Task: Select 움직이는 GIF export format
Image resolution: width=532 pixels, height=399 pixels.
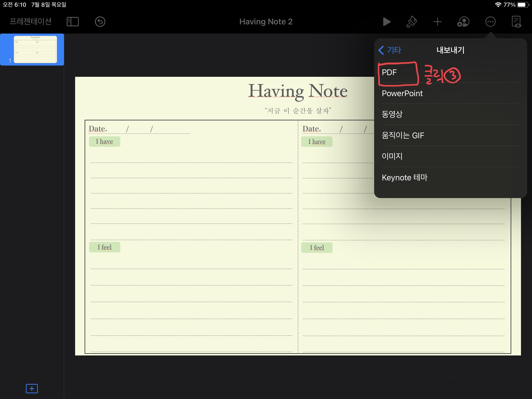Action: [x=403, y=135]
